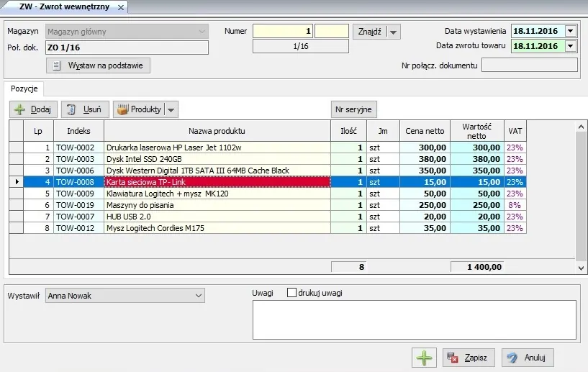This screenshot has width=588, height=372.
Task: Open the Wystawił Anna Nowak dropdown
Action: (125, 296)
